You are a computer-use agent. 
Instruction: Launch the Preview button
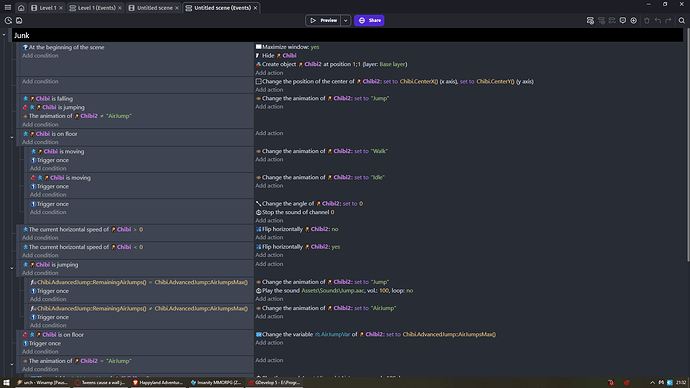pyautogui.click(x=323, y=20)
